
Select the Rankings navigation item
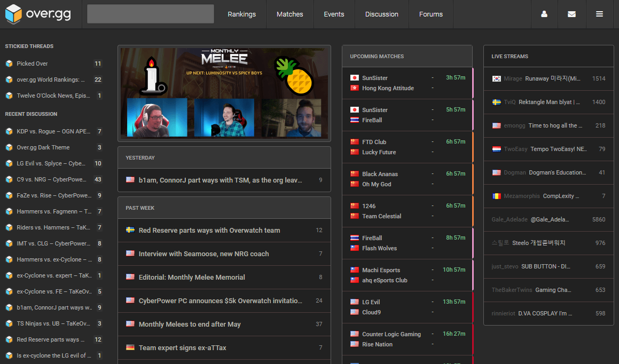pos(242,14)
